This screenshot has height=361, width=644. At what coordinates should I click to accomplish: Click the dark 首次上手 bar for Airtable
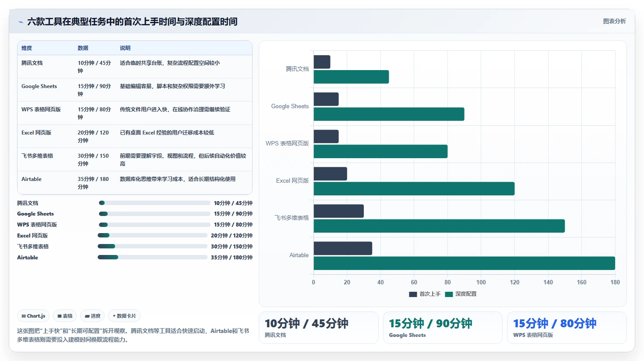coord(343,248)
